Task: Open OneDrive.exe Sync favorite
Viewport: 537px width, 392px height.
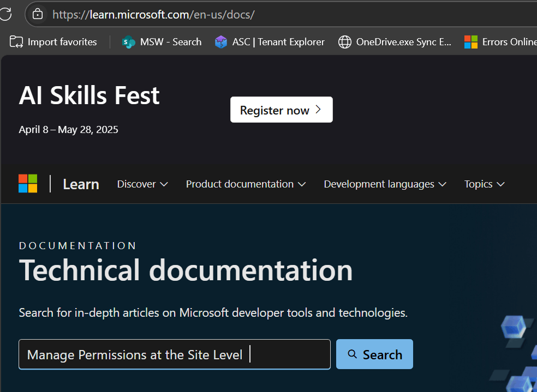Action: pos(395,42)
